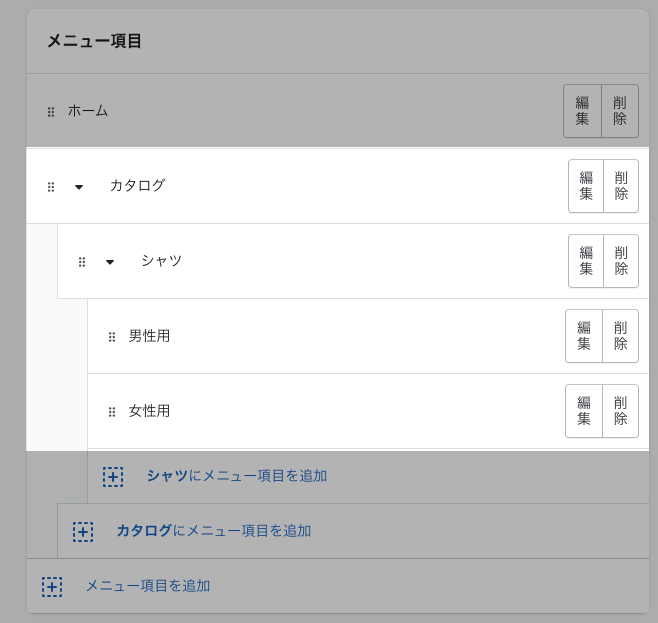Select the 男性用 menu item label
Viewport: 658px width, 623px height.
[x=149, y=336]
